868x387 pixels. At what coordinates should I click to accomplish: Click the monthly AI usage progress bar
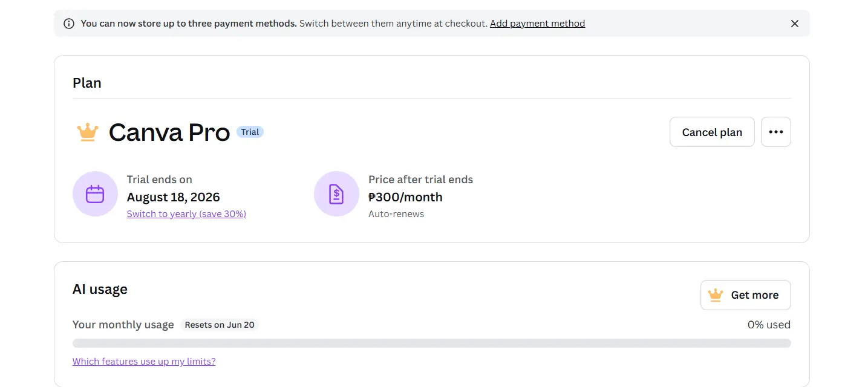tap(431, 343)
